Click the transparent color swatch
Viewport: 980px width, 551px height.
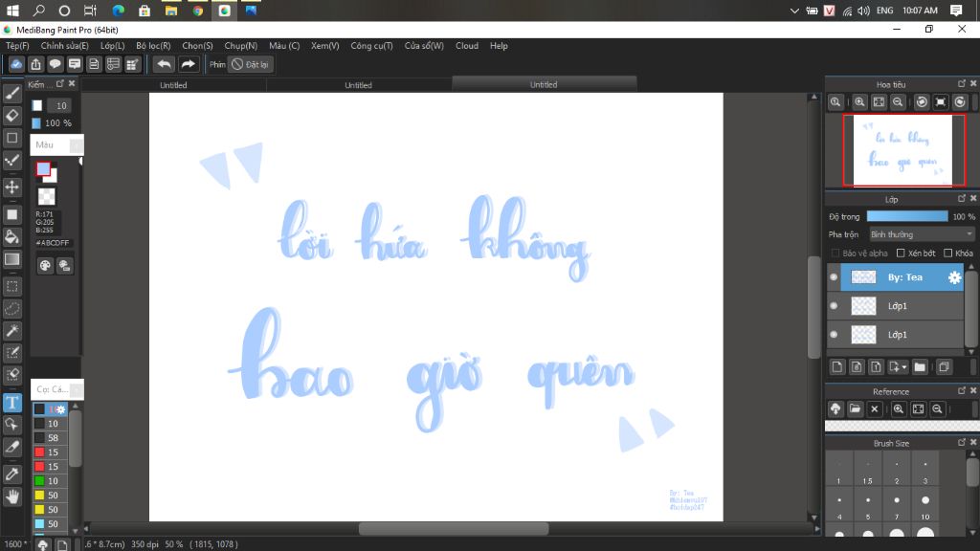coord(46,197)
